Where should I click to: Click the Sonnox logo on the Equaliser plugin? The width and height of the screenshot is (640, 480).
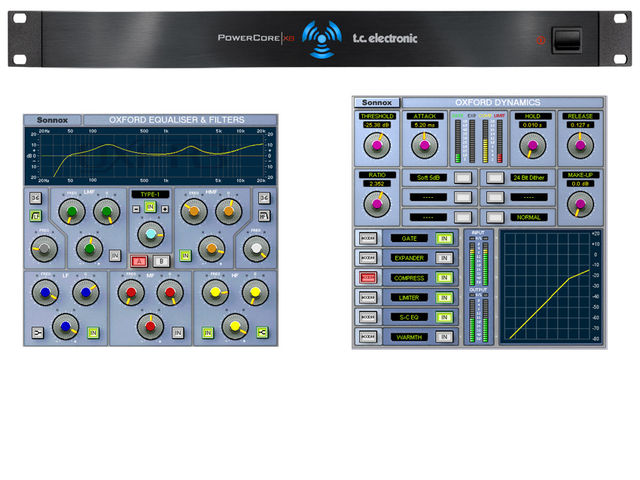[52, 120]
